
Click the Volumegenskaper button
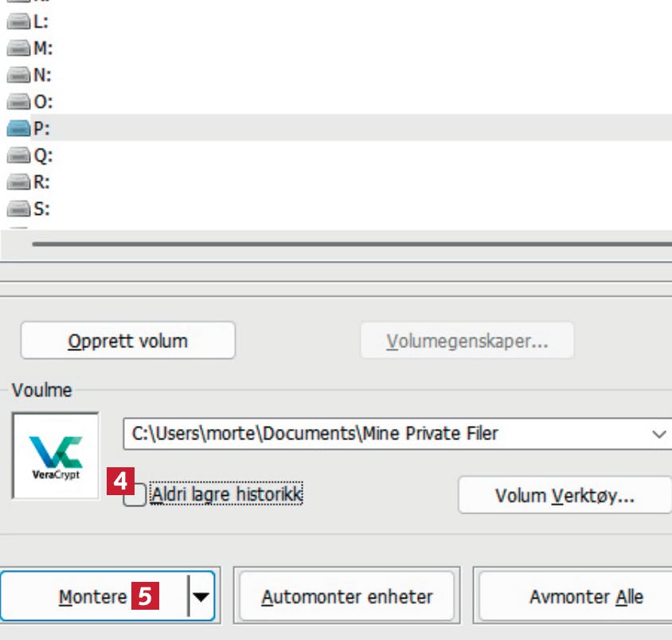(x=467, y=341)
